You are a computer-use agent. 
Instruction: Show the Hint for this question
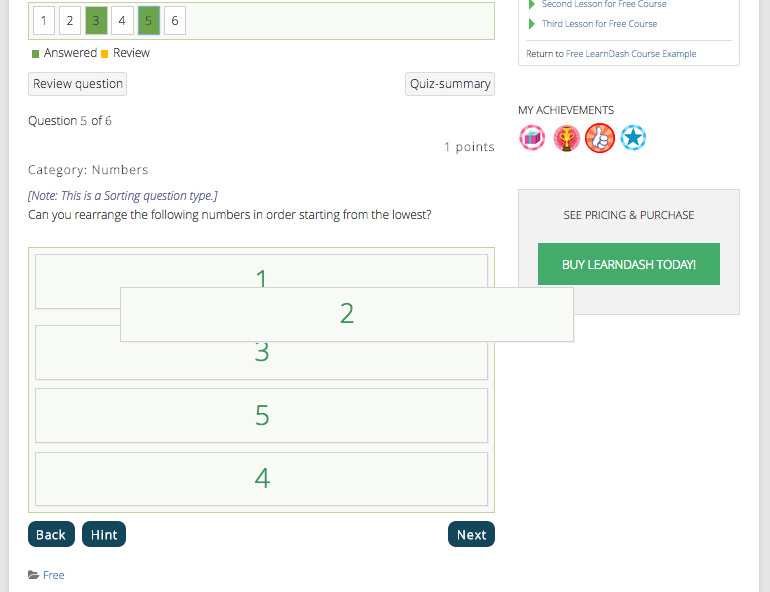(x=104, y=535)
